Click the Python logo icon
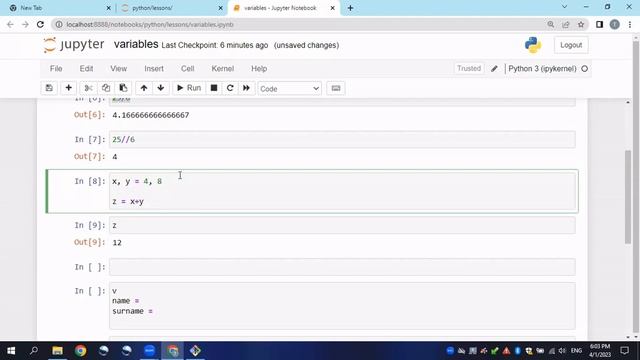Image resolution: width=640 pixels, height=360 pixels. click(533, 45)
